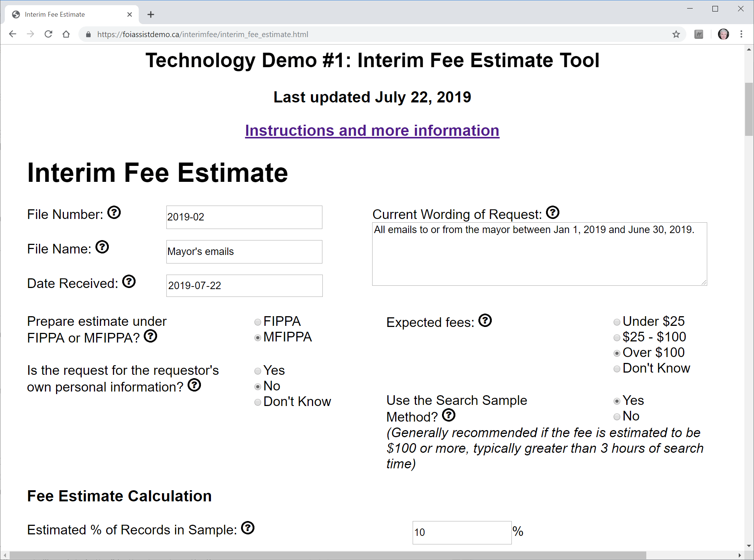Click the vertical scrollbar down arrow
This screenshot has height=560, width=754.
coord(749,546)
